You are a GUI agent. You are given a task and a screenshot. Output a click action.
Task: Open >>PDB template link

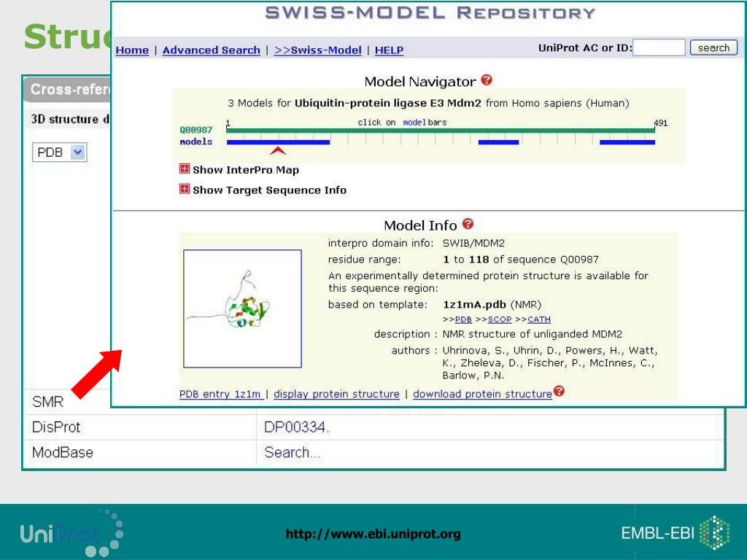[x=463, y=319]
